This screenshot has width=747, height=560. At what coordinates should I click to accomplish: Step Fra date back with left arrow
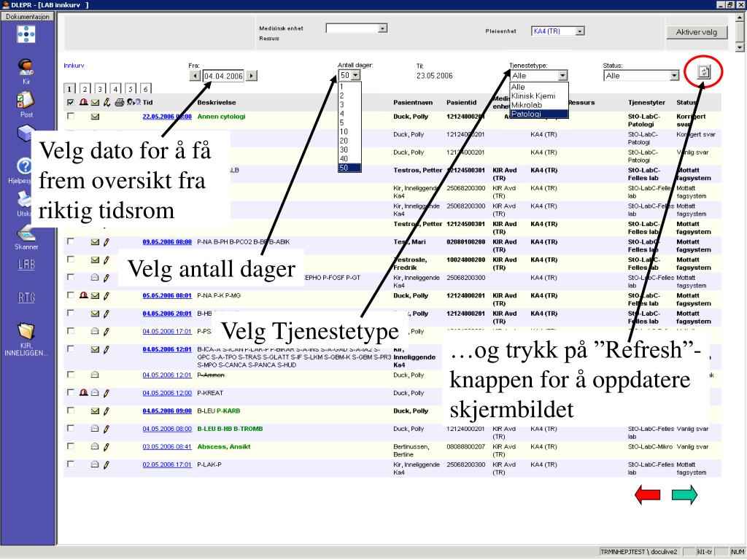tap(194, 76)
